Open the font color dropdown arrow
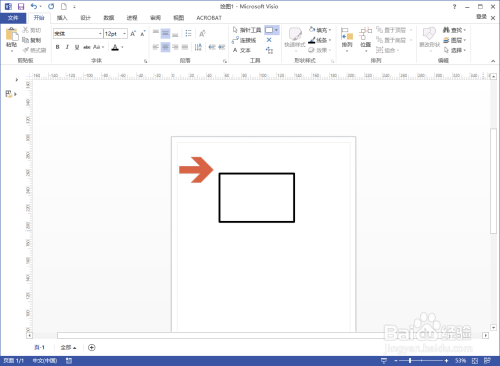 tap(122, 47)
